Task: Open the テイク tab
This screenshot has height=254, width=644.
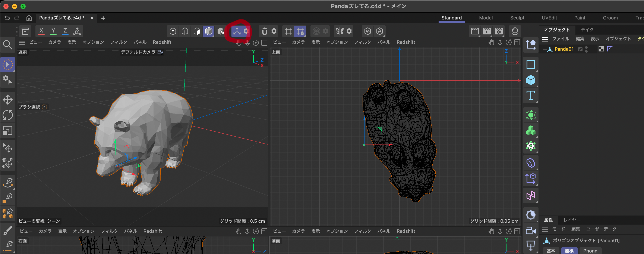Action: click(587, 30)
